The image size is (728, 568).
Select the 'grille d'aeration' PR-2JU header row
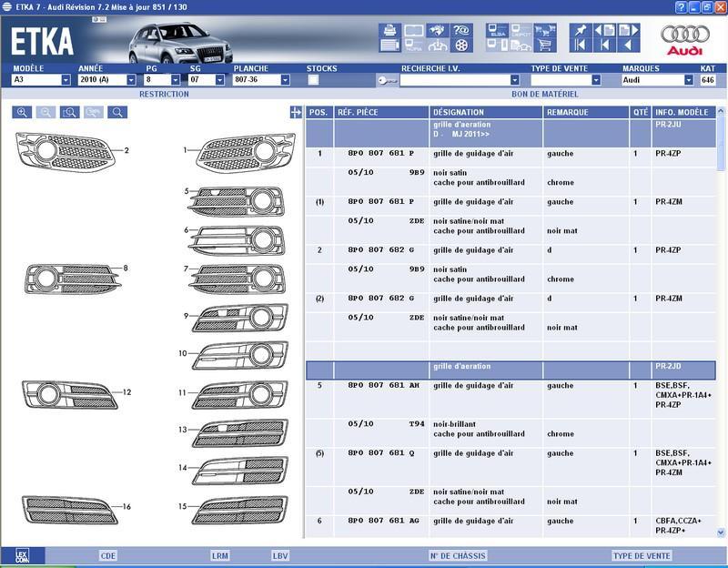(x=511, y=133)
